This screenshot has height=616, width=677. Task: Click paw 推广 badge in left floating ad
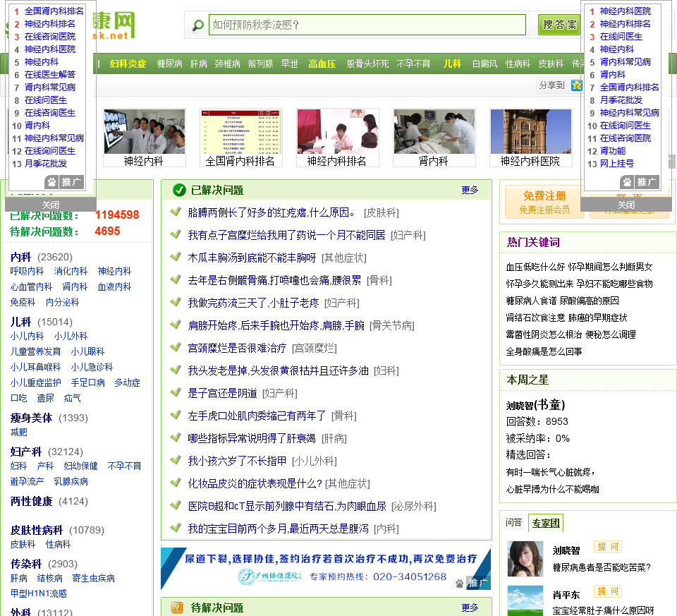[x=64, y=182]
